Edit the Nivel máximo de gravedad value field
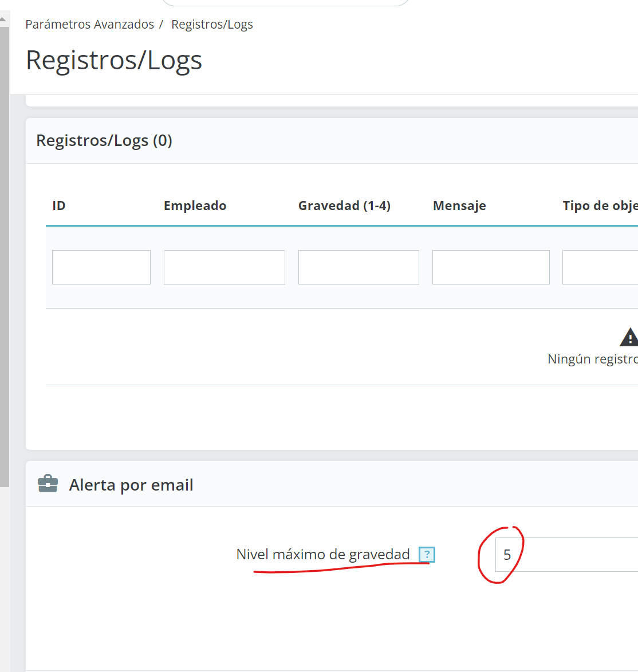Viewport: 638px width, 672px height. pos(566,555)
